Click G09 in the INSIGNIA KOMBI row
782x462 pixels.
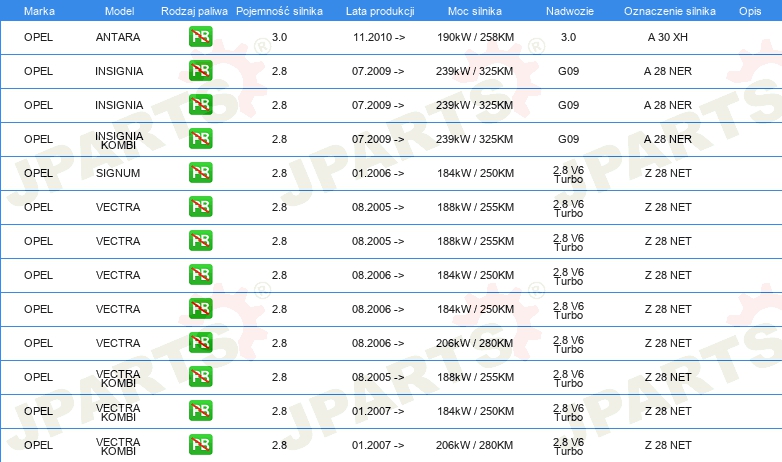tap(569, 139)
